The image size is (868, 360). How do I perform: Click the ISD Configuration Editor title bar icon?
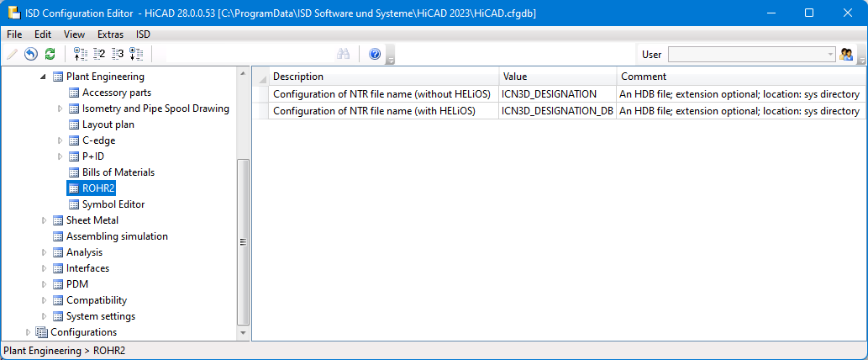(13, 12)
